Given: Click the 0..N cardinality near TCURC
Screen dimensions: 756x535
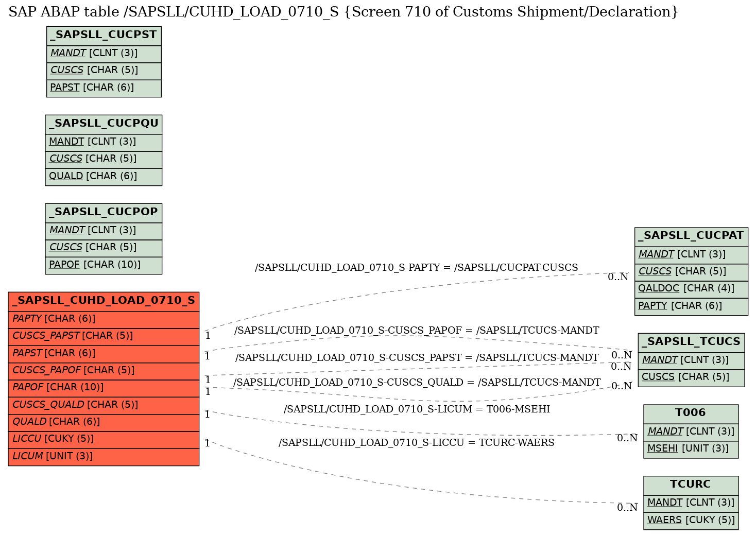Looking at the screenshot, I should click(x=627, y=508).
